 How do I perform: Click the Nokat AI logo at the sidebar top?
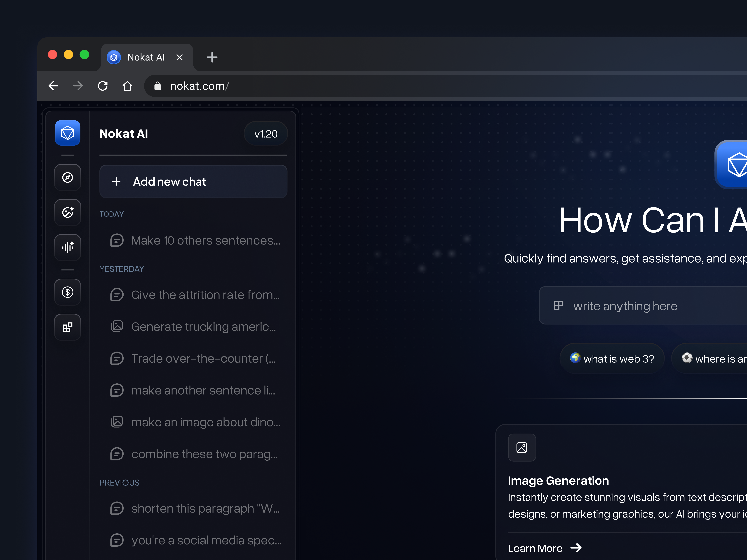point(68,133)
